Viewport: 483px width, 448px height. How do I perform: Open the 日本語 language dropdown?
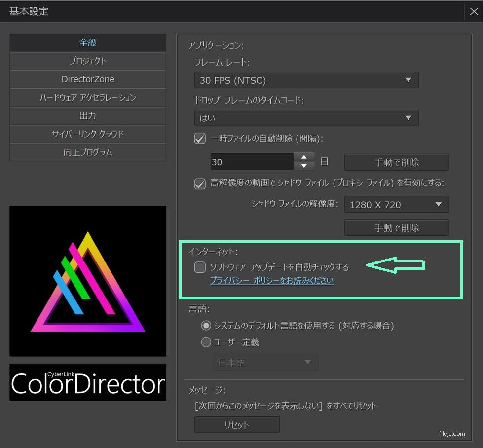tap(265, 362)
